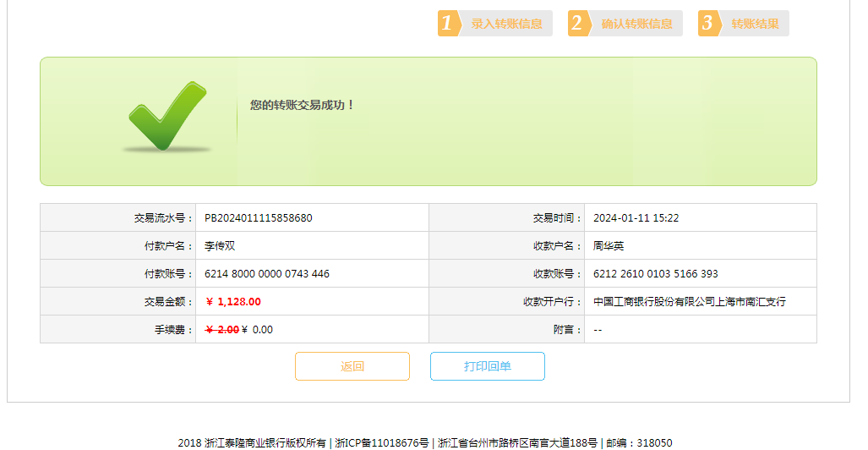Click the step 2 number badge
This screenshot has width=868, height=450.
[579, 24]
